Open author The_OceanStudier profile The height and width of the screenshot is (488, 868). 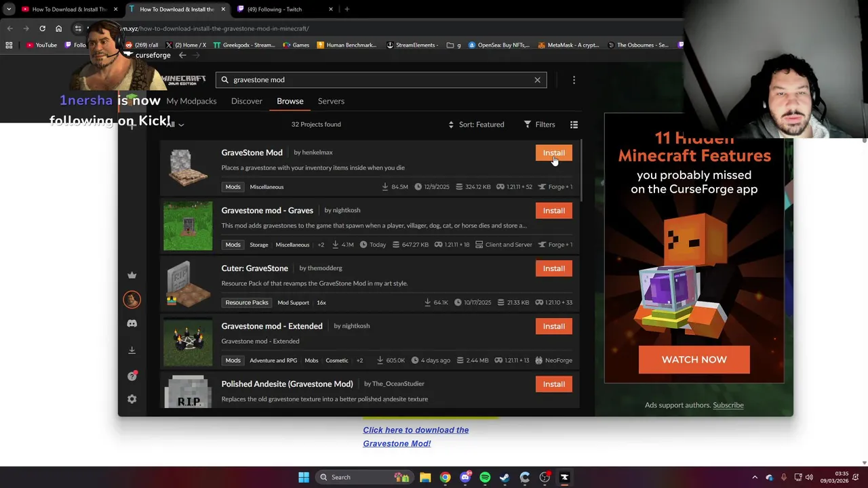click(398, 384)
